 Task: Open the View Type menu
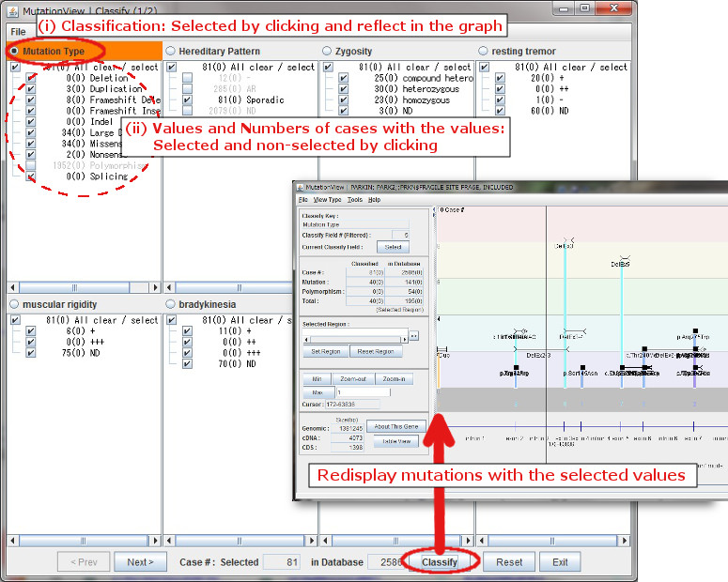point(327,200)
